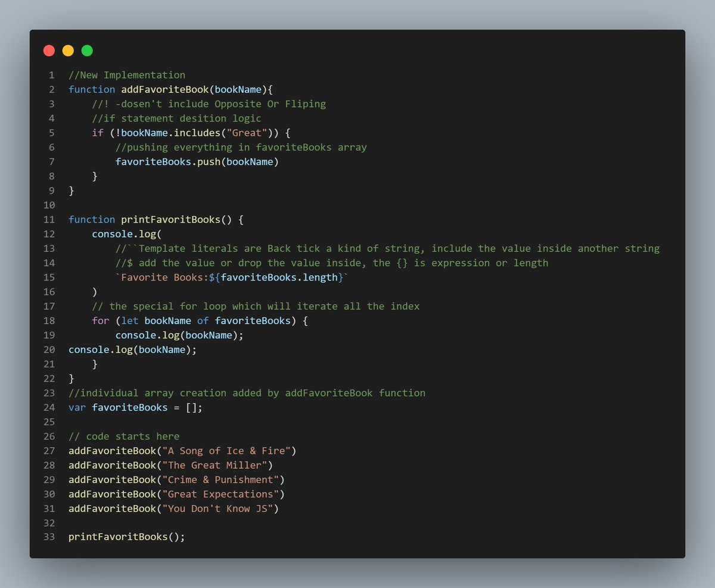The image size is (715, 588).
Task: Click the "Great Expectations" string
Action: (220, 494)
